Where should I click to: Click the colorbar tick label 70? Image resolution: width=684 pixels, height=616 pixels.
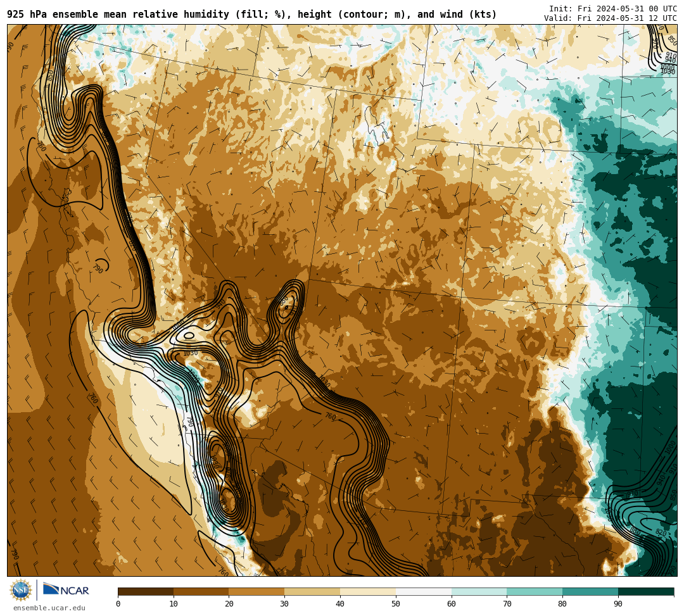[507, 604]
